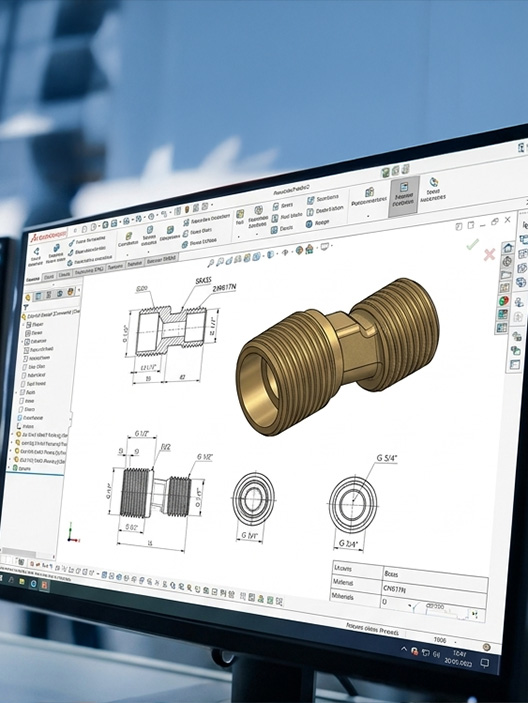The height and width of the screenshot is (703, 528).
Task: Select the green-icon item at the bottom of the feature tree
Action: click(22, 468)
